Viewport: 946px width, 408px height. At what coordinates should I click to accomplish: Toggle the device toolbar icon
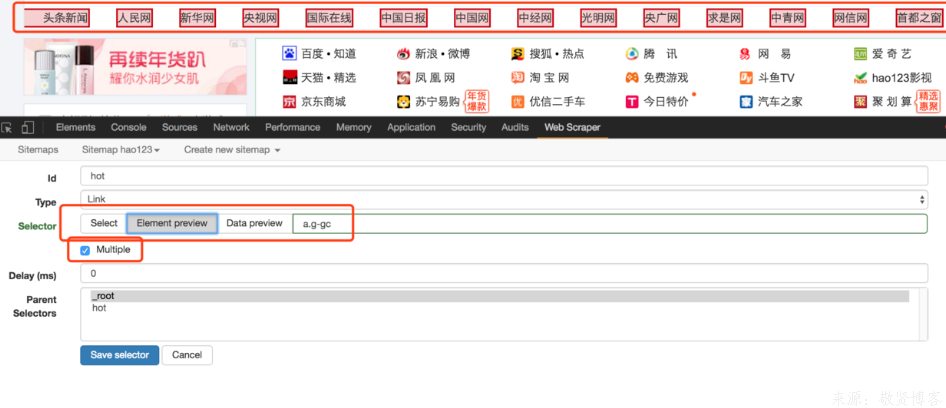pyautogui.click(x=27, y=127)
